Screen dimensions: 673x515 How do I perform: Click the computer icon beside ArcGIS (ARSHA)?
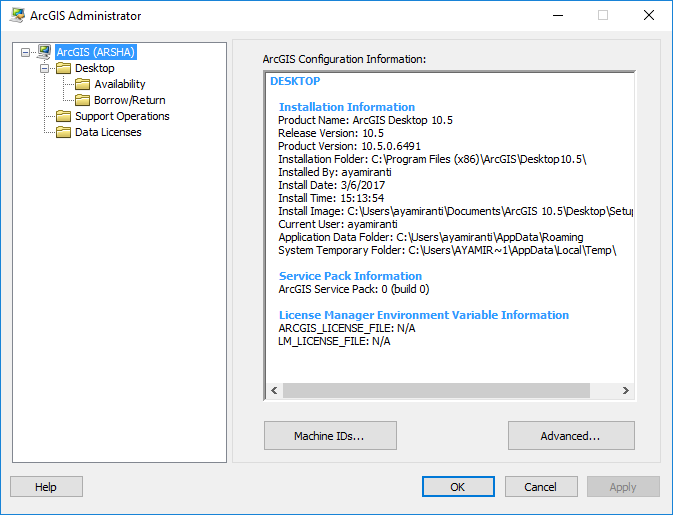point(44,52)
